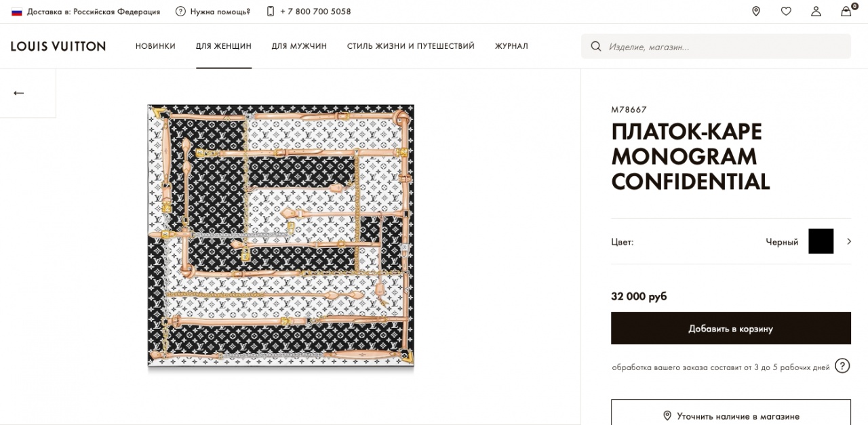Open the account profile icon

pos(816,12)
